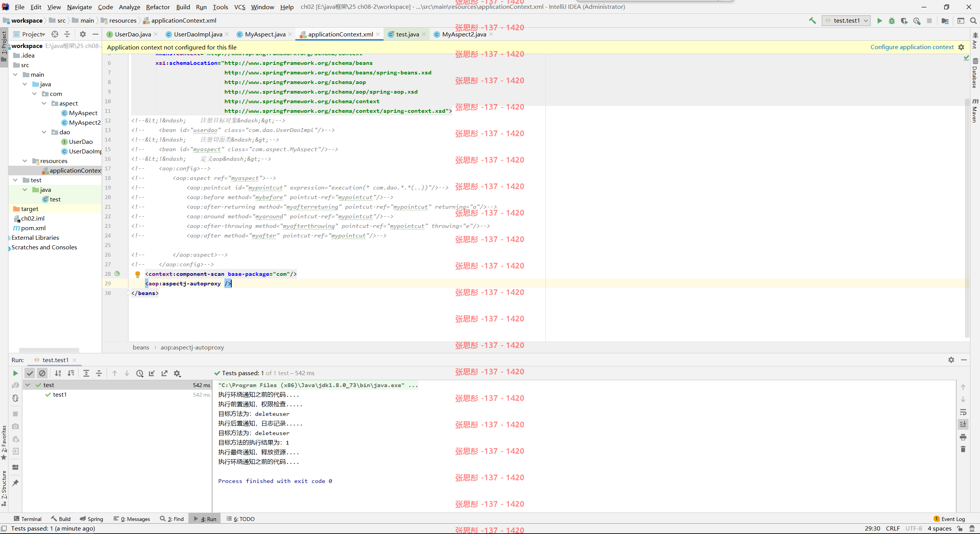980x534 pixels.
Task: Open the Refactor menu
Action: 158,7
